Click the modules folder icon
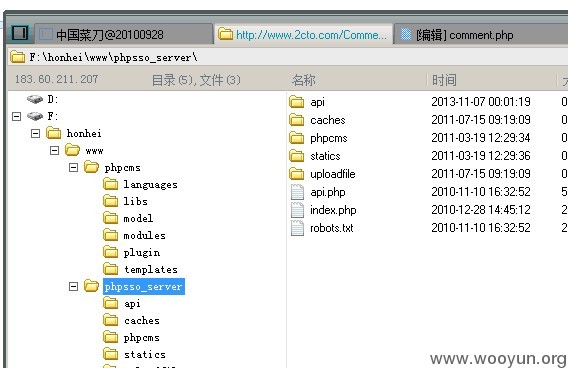Image resolution: width=568 pixels, height=368 pixels. pos(110,235)
